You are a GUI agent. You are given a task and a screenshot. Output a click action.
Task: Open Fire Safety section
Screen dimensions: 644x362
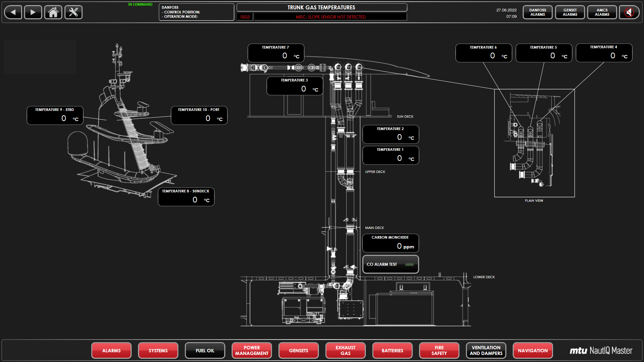(439, 351)
